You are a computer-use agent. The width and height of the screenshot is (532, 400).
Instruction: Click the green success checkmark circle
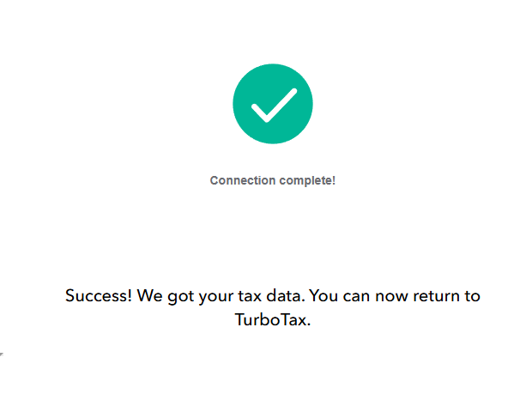point(273,104)
